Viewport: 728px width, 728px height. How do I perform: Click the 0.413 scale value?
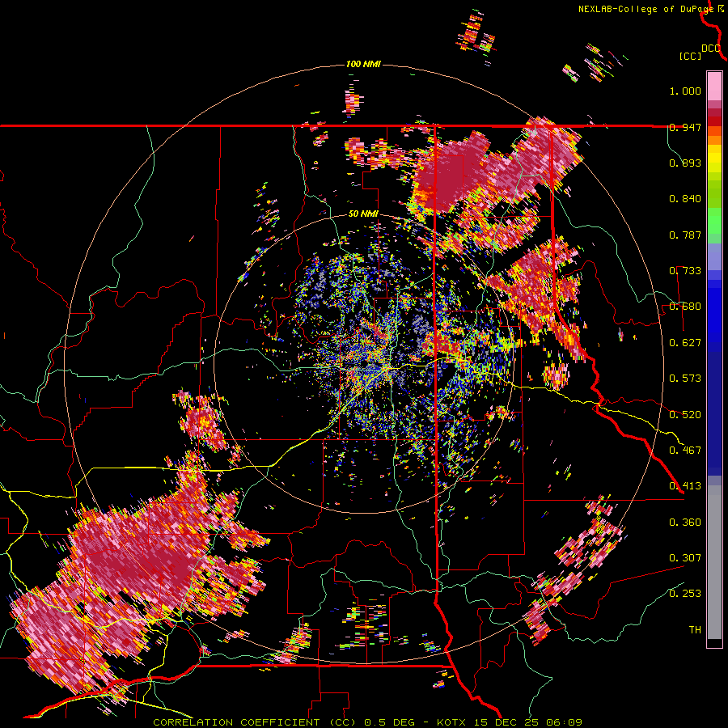pyautogui.click(x=685, y=486)
